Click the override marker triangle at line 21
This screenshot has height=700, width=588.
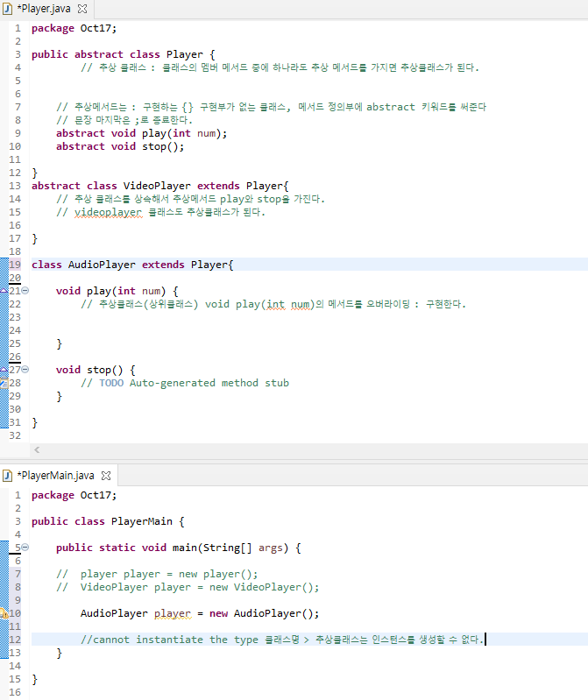[4, 291]
